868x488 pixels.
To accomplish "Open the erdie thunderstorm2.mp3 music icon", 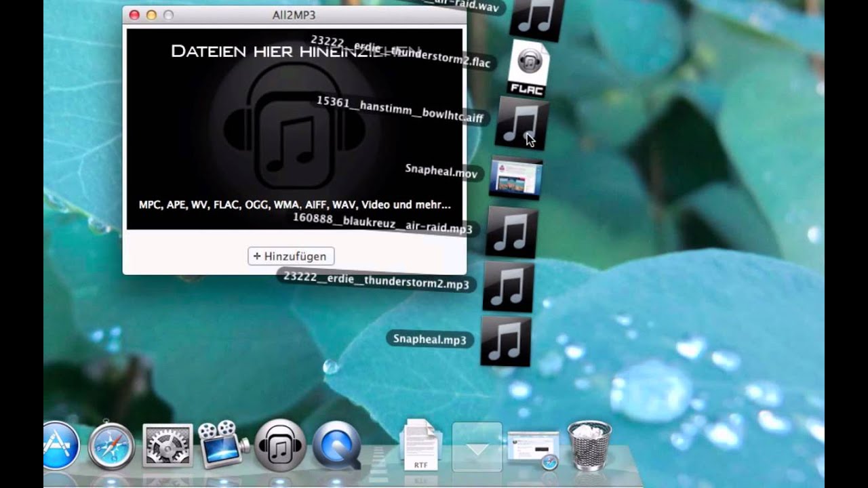I will (509, 288).
